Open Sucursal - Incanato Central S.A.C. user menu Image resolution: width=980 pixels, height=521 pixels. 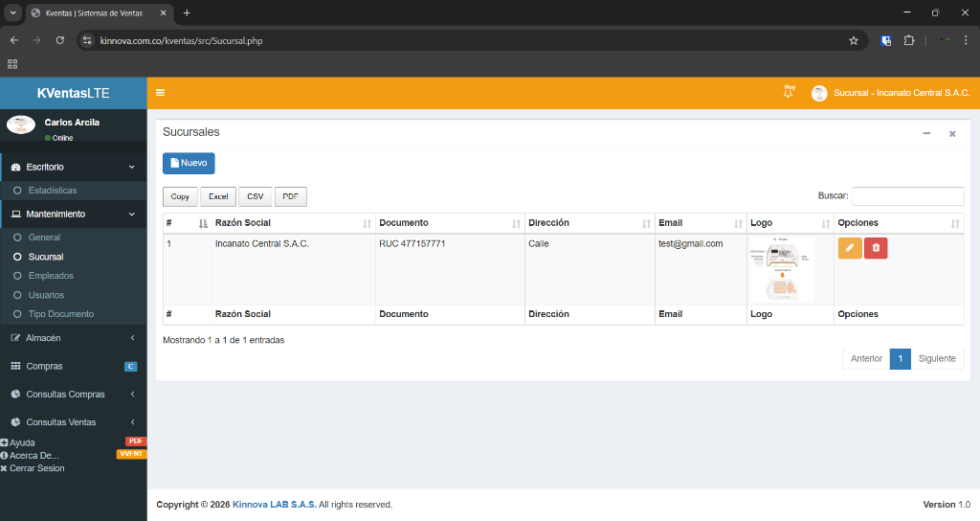tap(890, 93)
